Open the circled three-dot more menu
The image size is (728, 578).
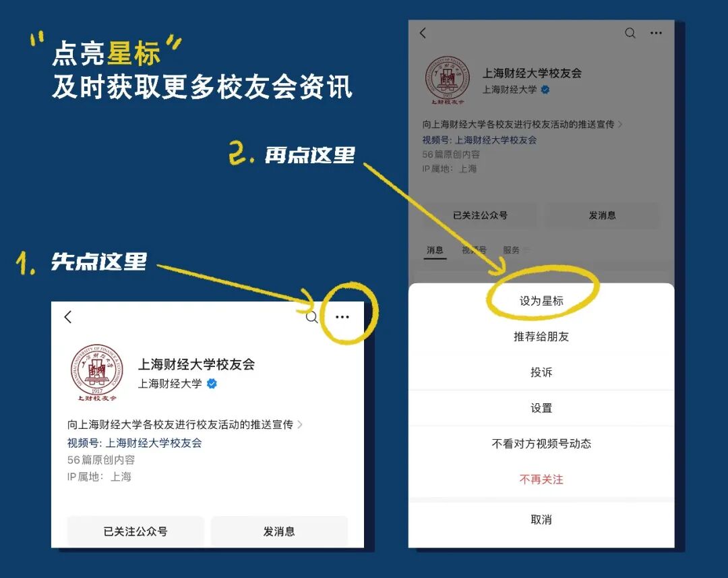tap(342, 317)
